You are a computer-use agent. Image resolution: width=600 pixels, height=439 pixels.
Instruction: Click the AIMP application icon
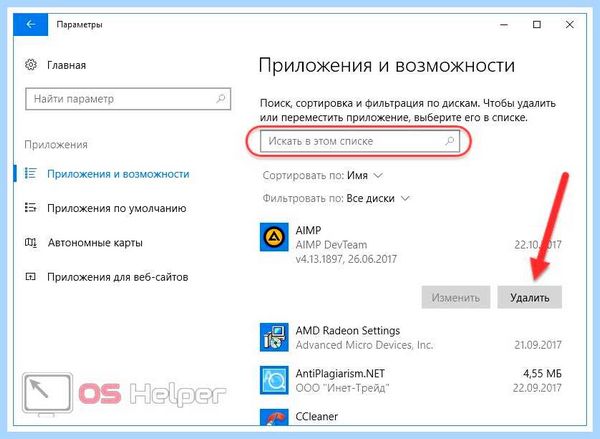pos(274,237)
